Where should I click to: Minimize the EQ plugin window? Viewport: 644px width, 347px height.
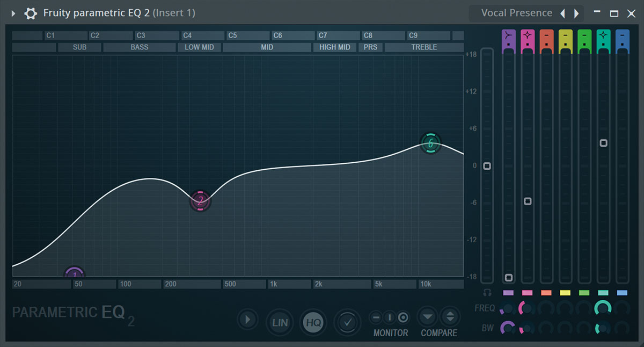coord(597,13)
